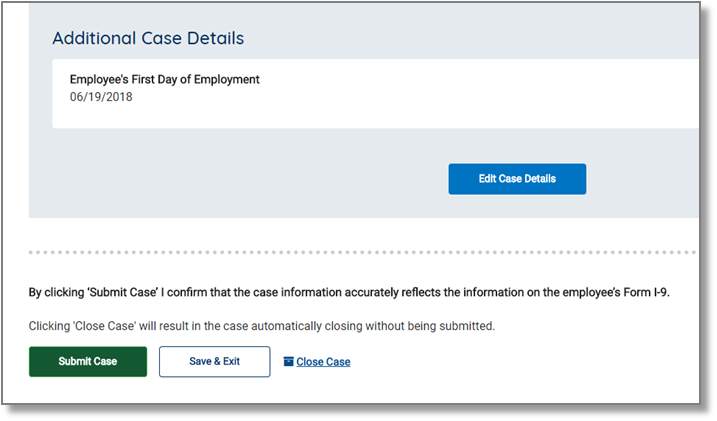This screenshot has height=421, width=717.
Task: Click the 06/19/2018 employment date value
Action: (101, 97)
